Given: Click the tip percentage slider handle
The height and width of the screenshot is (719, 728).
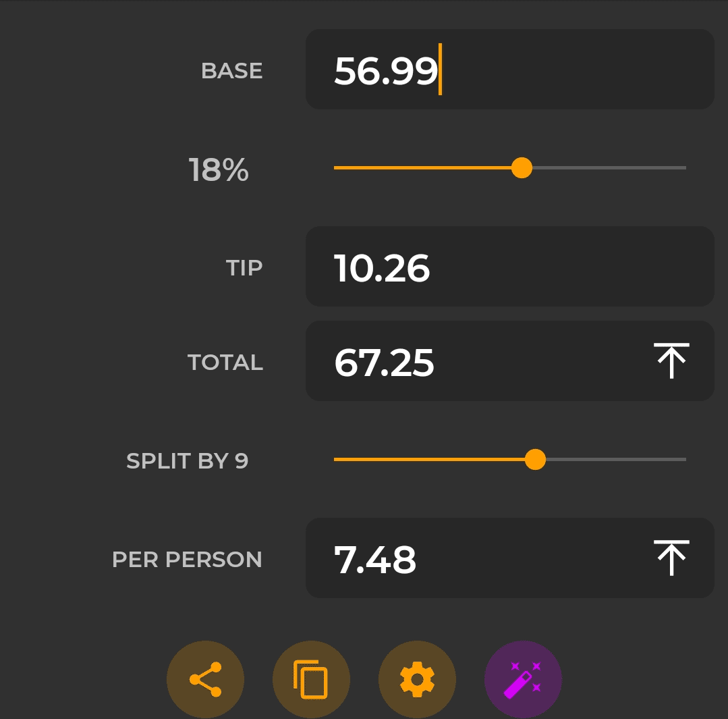Looking at the screenshot, I should (522, 167).
